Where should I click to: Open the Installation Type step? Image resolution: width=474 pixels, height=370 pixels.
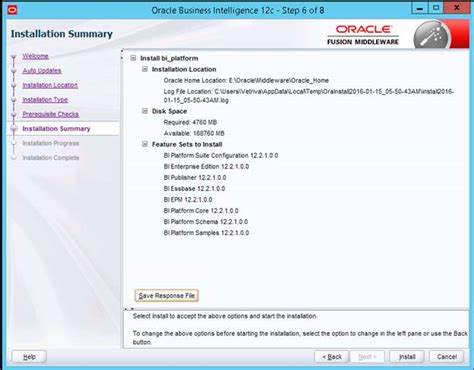point(45,100)
